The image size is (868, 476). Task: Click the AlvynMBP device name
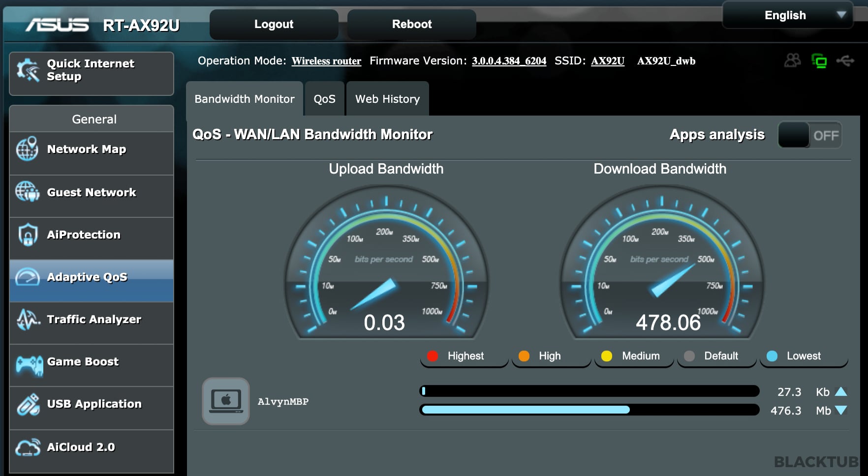pyautogui.click(x=283, y=401)
